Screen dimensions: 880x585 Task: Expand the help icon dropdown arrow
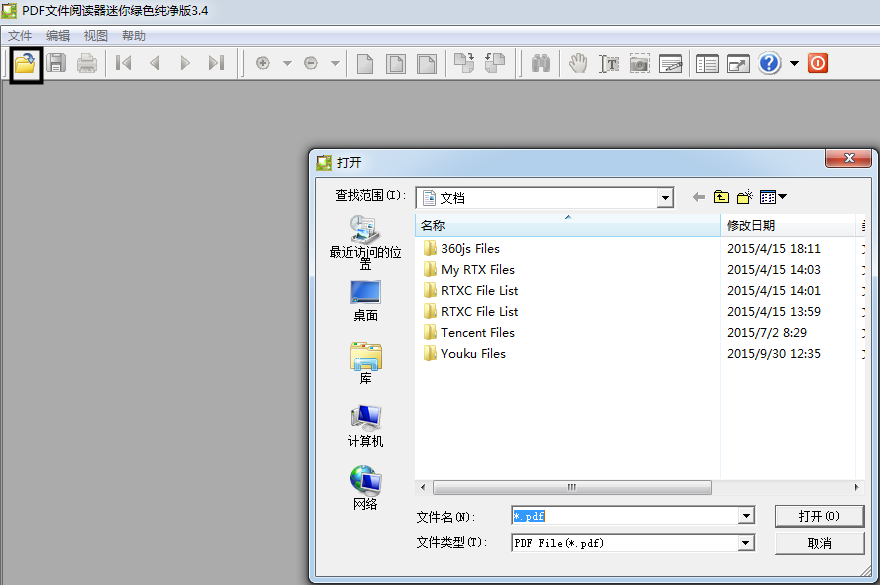pos(794,63)
